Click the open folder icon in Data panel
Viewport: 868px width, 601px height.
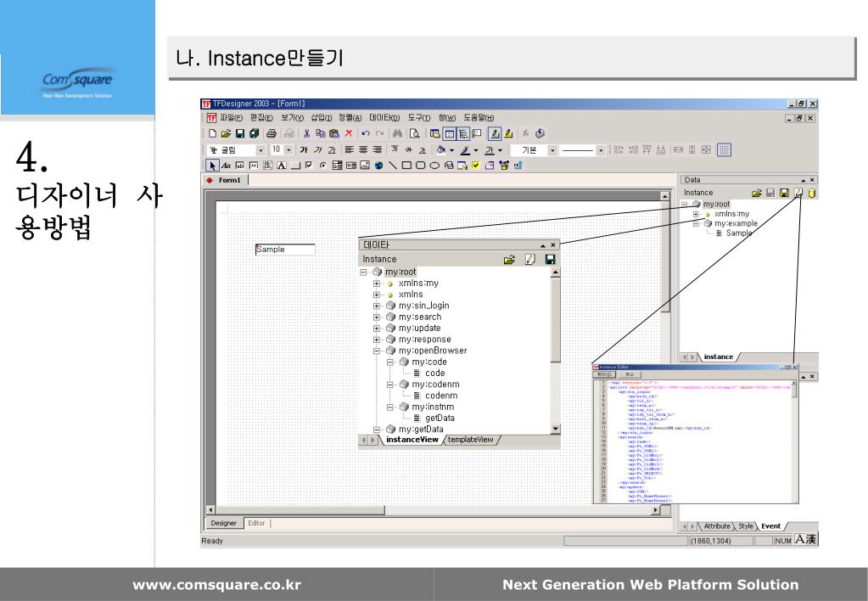[757, 193]
